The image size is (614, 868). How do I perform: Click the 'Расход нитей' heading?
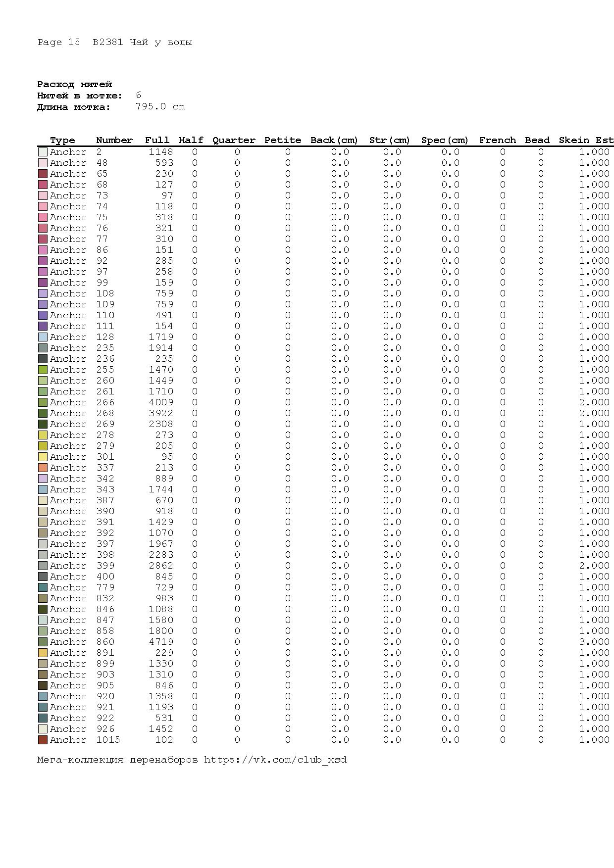[75, 84]
